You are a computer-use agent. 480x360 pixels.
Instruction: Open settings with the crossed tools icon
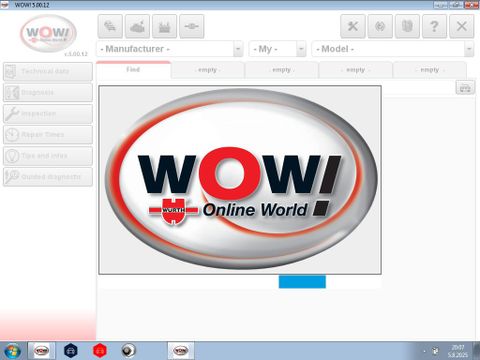tap(353, 26)
